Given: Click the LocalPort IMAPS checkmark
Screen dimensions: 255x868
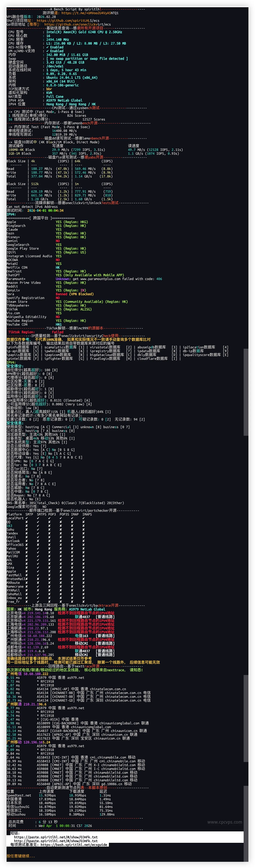Looking at the screenshot, I should [83, 518].
